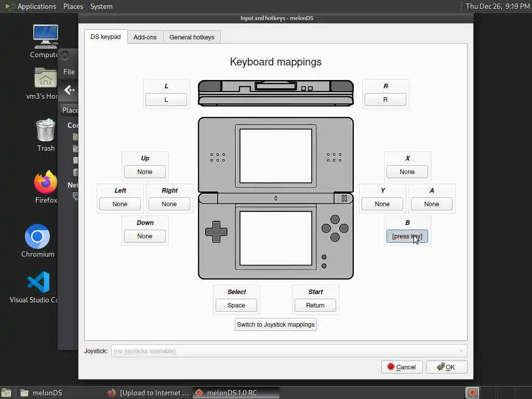Change the Start mapping from Return
This screenshot has height=399, width=532.
click(315, 305)
